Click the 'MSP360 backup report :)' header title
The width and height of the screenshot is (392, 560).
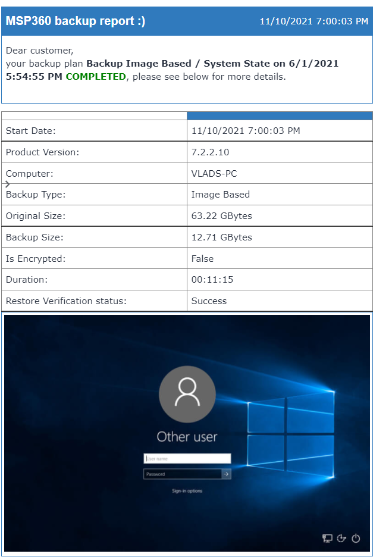[76, 21]
